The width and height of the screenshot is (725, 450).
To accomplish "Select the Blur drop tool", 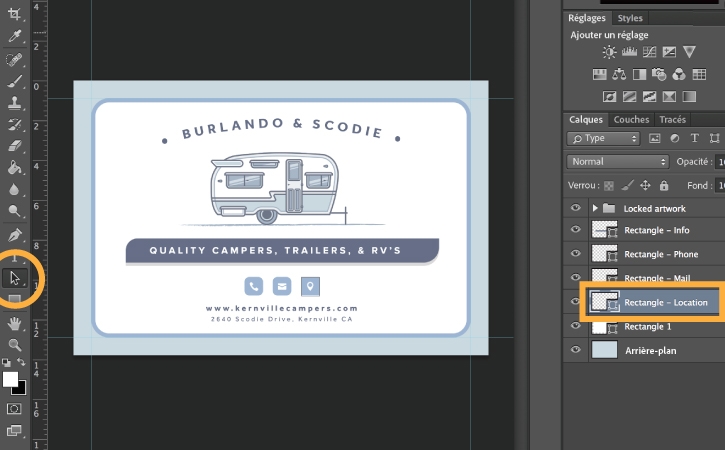I will [x=14, y=189].
